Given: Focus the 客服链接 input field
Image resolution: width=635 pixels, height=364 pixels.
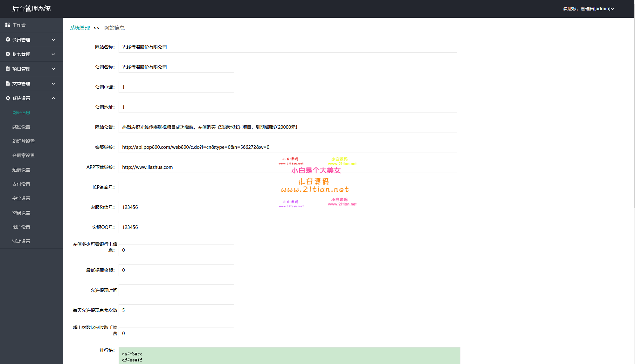Looking at the screenshot, I should [288, 147].
